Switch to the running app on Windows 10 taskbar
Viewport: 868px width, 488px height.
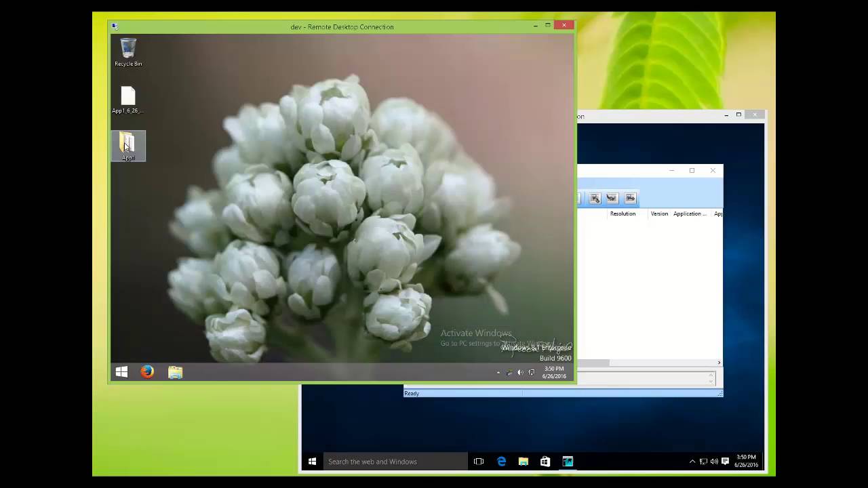pos(568,462)
